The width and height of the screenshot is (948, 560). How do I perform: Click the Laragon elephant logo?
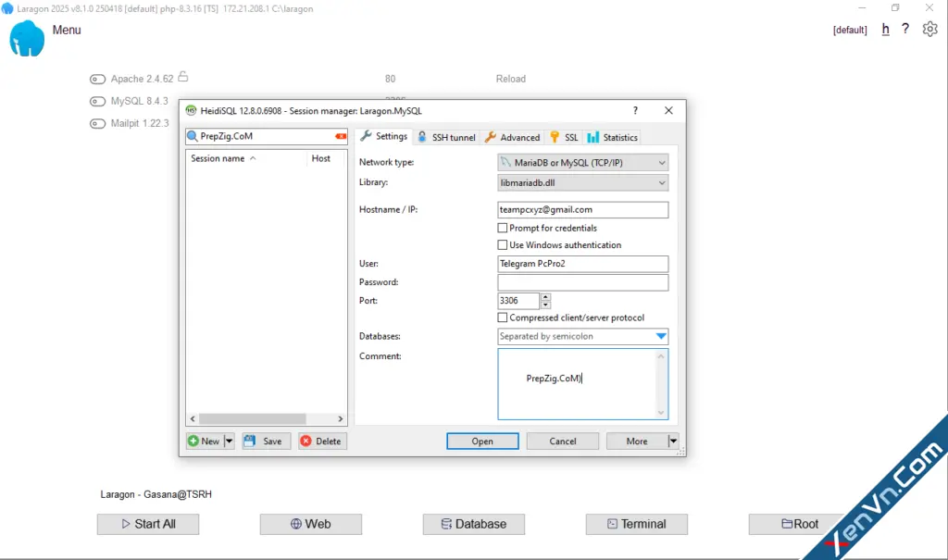coord(27,39)
